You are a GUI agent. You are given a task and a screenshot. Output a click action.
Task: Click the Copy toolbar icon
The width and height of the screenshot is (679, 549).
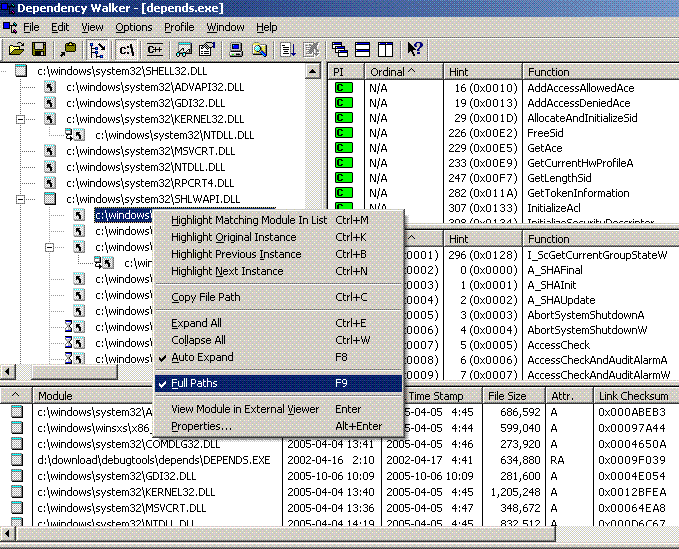click(x=68, y=49)
